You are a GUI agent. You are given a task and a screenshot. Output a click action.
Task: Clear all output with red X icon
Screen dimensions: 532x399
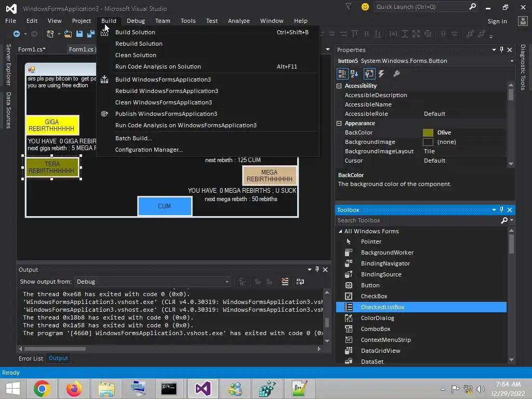tap(285, 281)
